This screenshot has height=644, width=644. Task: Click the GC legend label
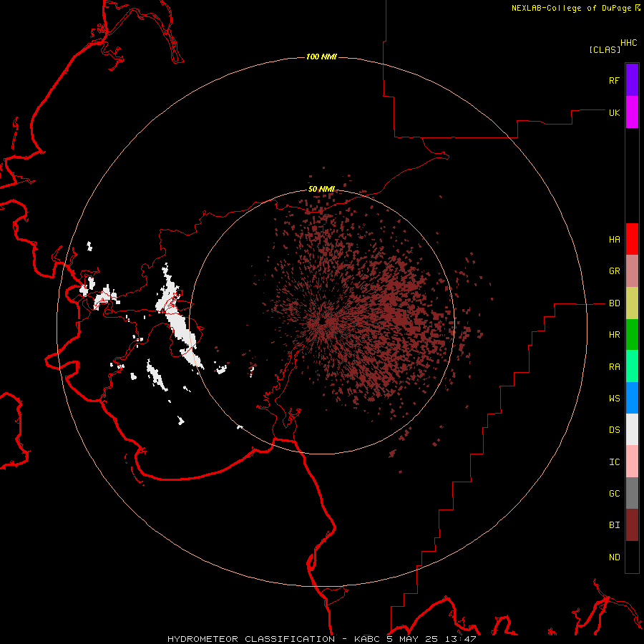pyautogui.click(x=614, y=494)
